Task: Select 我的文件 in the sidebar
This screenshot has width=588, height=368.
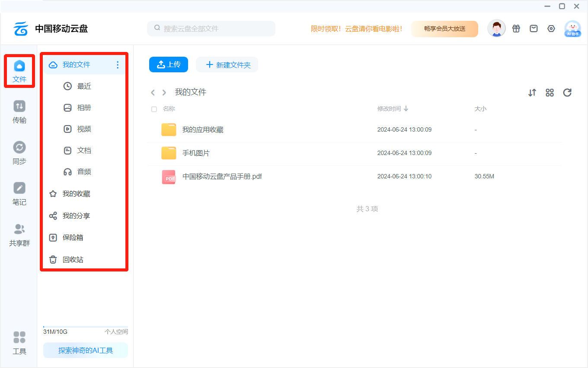Action: pos(84,65)
